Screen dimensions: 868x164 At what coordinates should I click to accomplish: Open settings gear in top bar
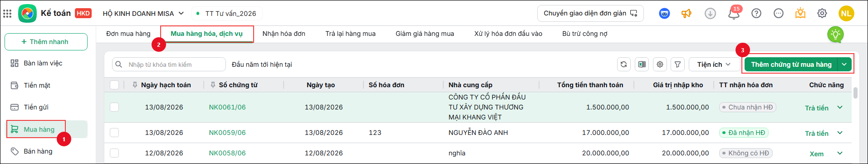822,14
